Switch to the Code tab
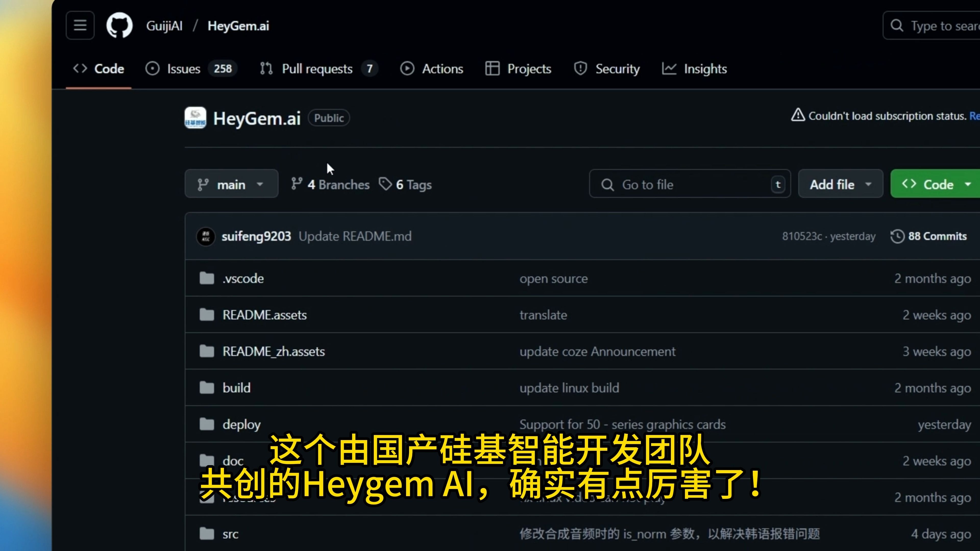 click(x=99, y=69)
